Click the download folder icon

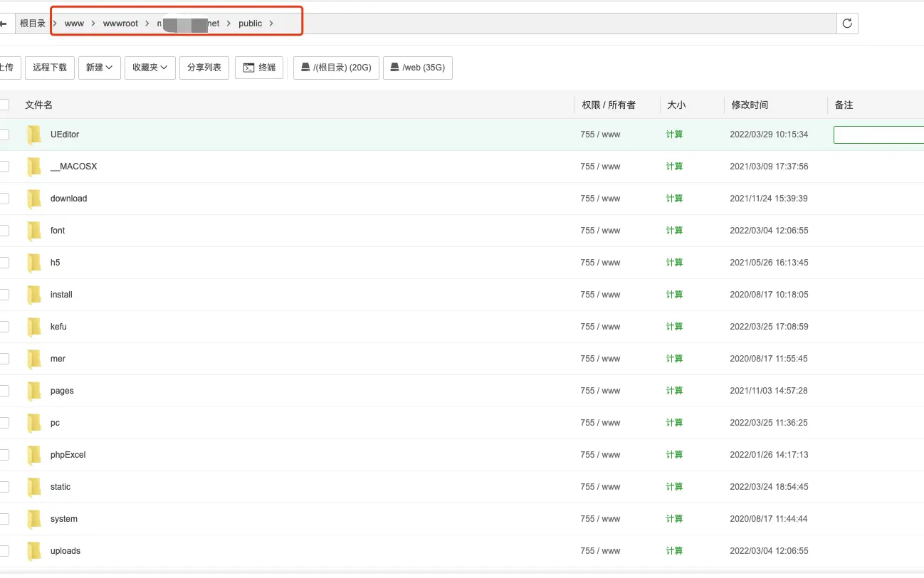(34, 199)
